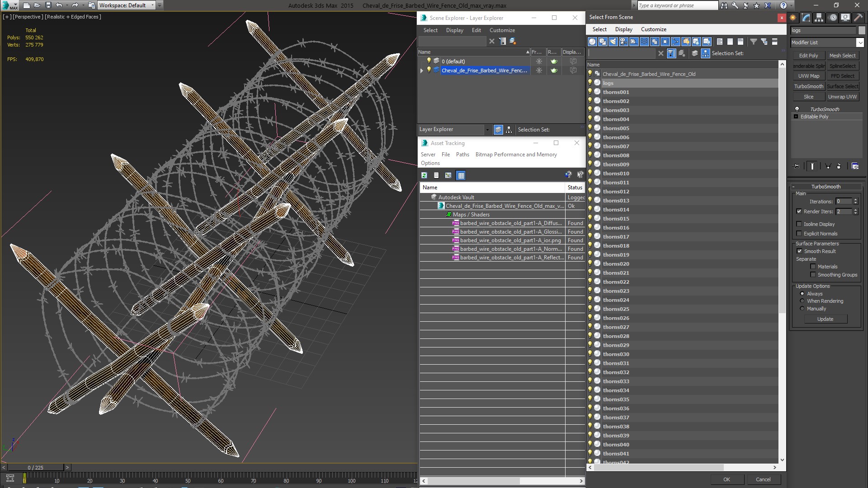Image resolution: width=868 pixels, height=488 pixels.
Task: Click Pin Stack icon below modifier stack
Action: point(797,166)
